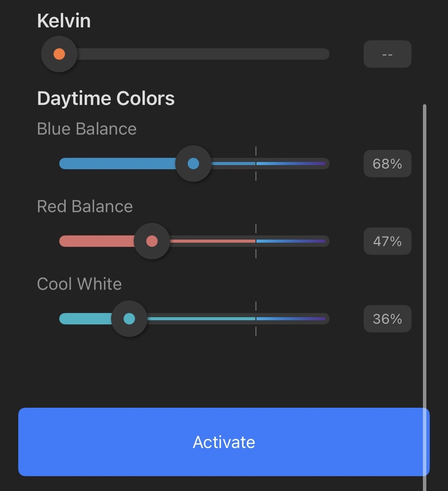Click the Cool White 36% value box
This screenshot has height=491, width=448.
coord(387,319)
